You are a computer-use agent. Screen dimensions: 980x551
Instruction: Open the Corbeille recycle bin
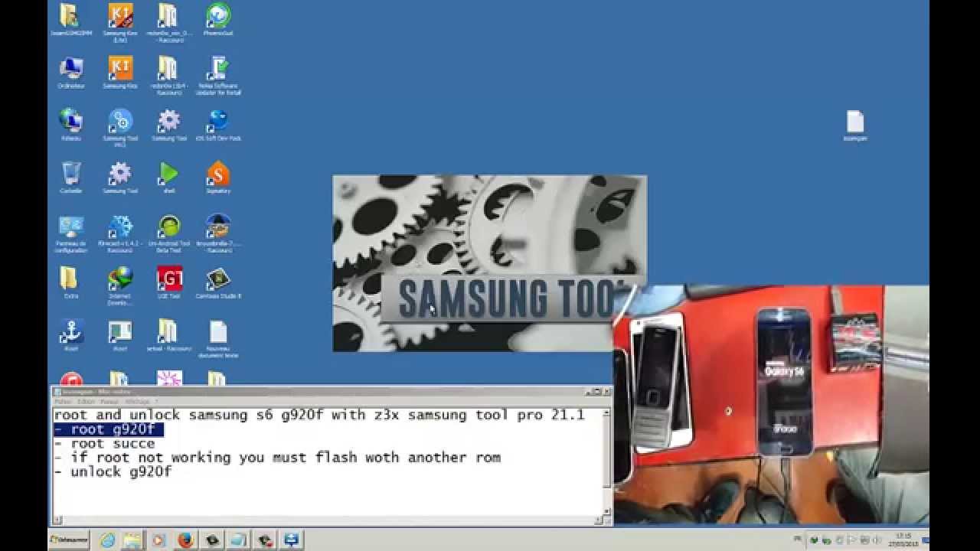(71, 177)
